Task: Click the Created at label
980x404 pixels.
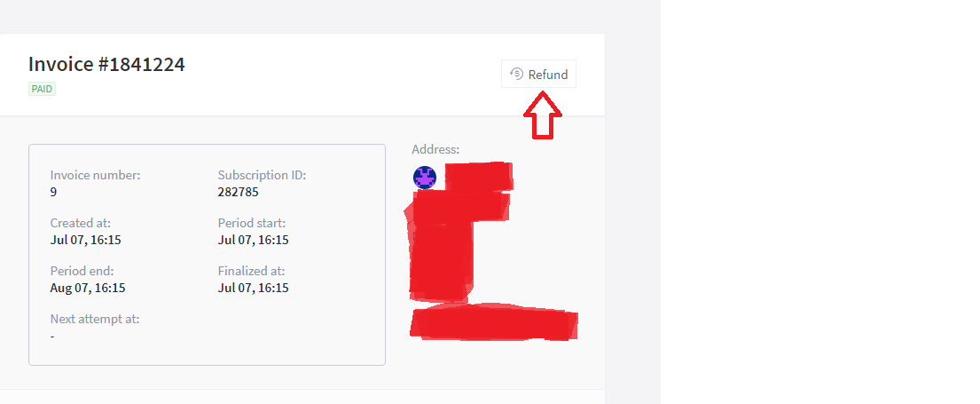Action: [x=81, y=223]
